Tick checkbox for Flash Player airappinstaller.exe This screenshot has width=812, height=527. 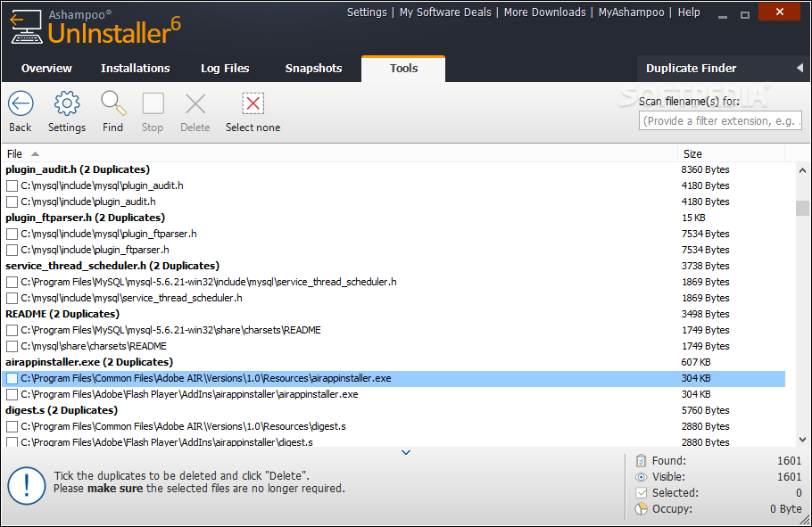pyautogui.click(x=12, y=394)
